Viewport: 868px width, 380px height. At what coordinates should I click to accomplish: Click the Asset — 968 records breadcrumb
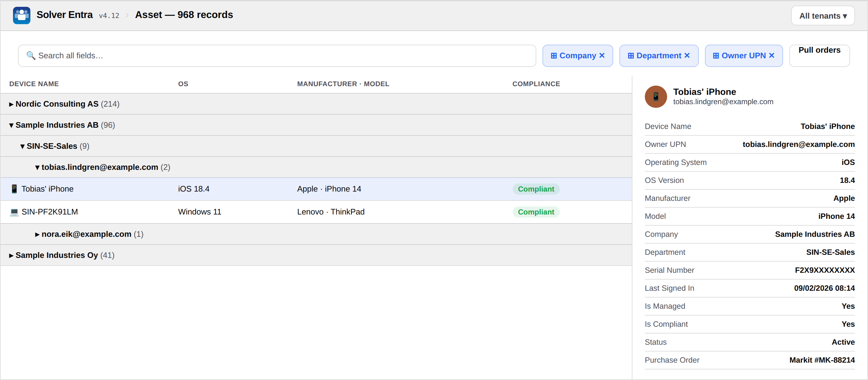[184, 15]
